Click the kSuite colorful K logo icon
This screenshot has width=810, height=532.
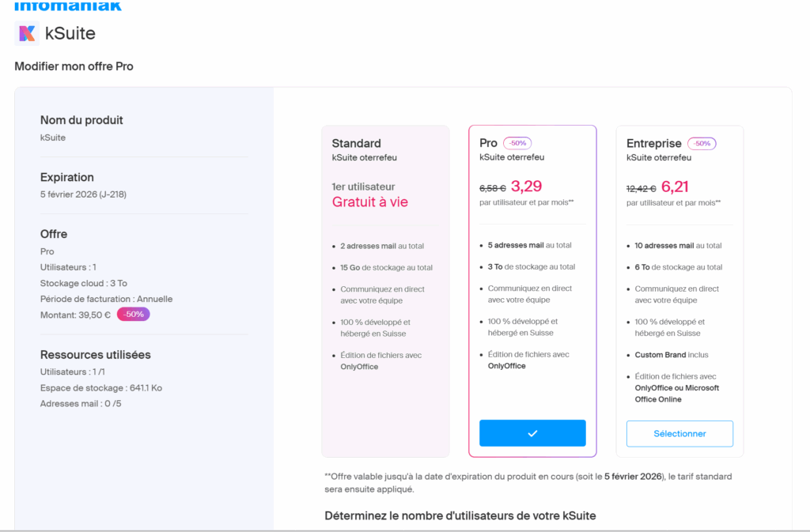coord(27,33)
